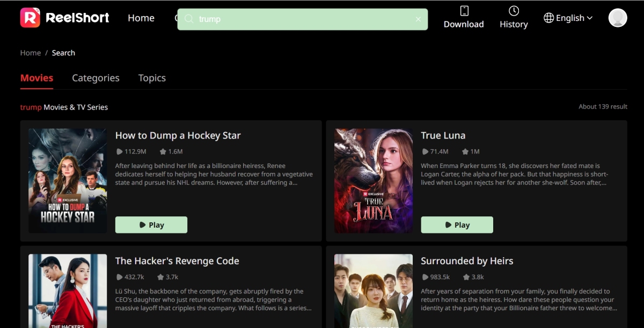
Task: Open the How to Dump a Hockey Star title
Action: coord(178,135)
